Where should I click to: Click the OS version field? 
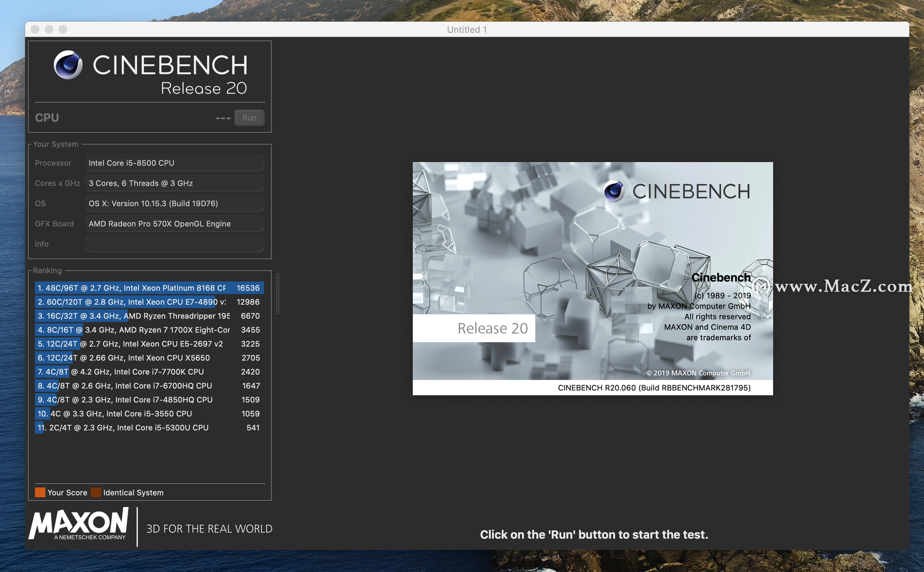point(175,203)
